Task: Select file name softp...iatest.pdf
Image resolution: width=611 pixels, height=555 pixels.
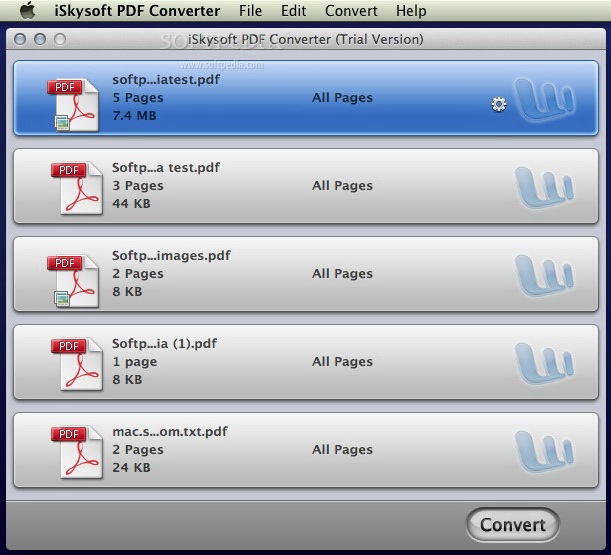Action: [x=166, y=80]
